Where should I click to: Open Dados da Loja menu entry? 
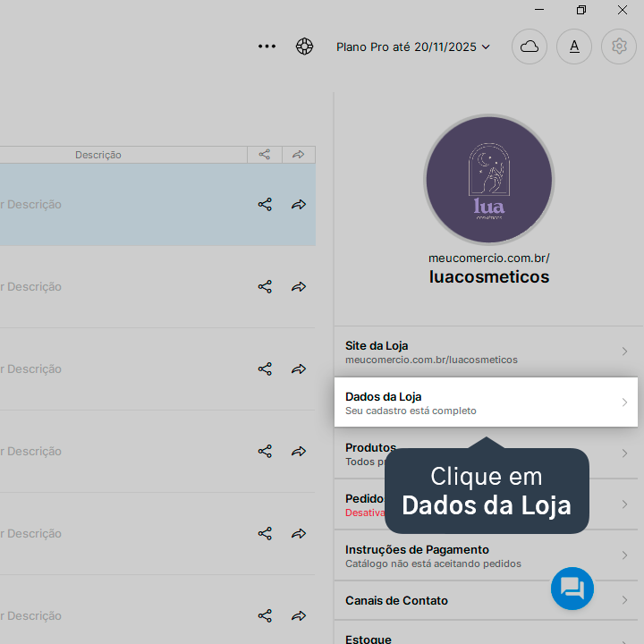tap(486, 402)
